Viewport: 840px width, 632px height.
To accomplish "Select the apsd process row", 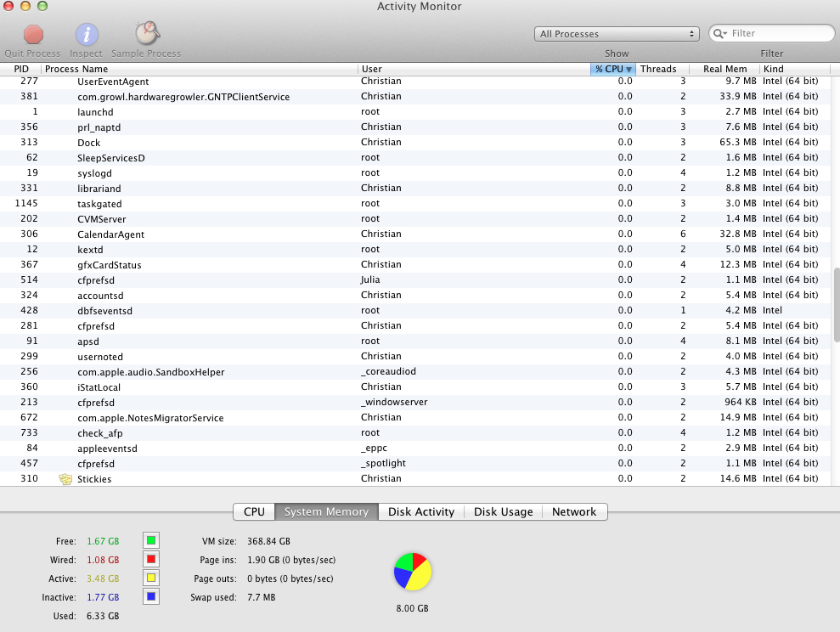I will tap(415, 341).
